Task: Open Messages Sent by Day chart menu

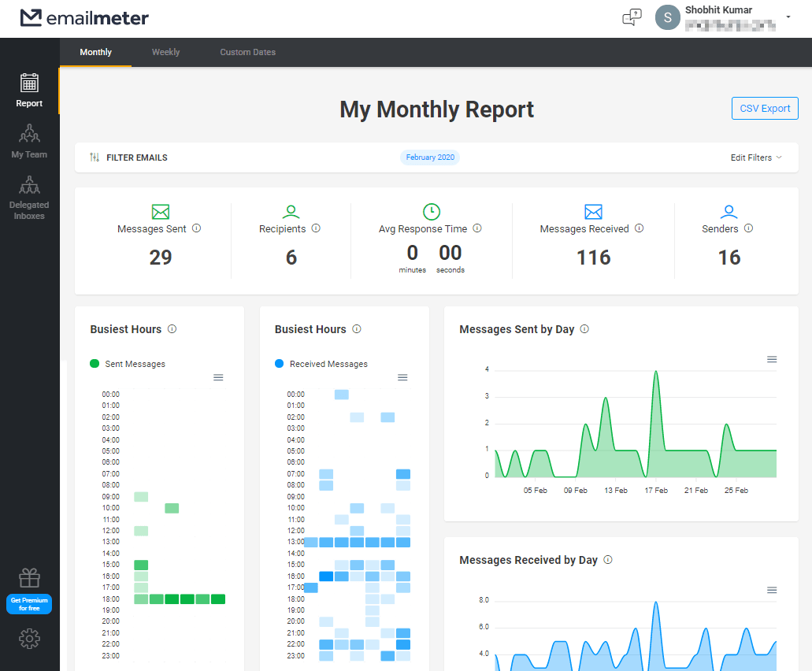Action: click(772, 359)
